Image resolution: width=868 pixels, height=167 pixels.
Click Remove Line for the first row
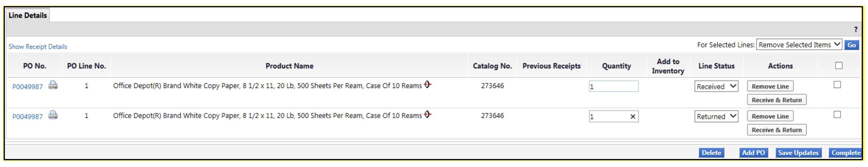[770, 87]
